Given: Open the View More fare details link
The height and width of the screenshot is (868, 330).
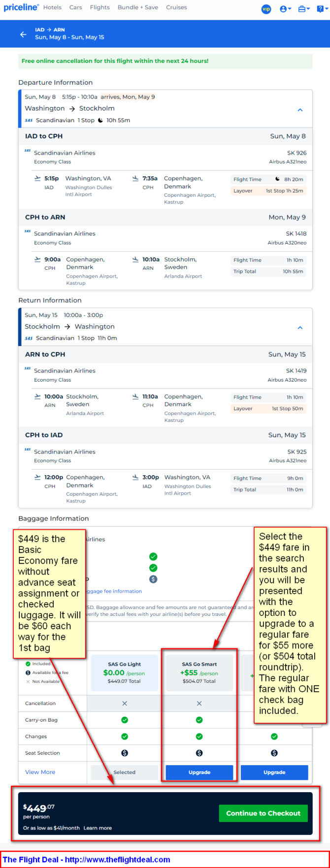Looking at the screenshot, I should click(40, 772).
